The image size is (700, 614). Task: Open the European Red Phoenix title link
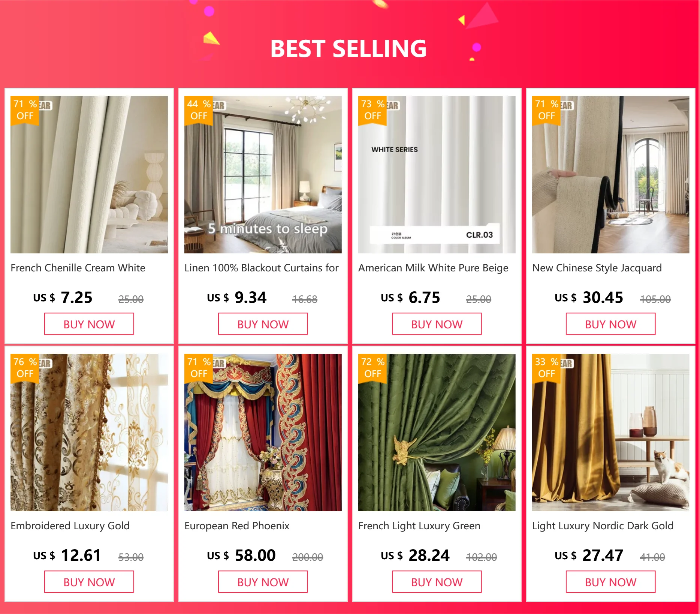tap(237, 526)
